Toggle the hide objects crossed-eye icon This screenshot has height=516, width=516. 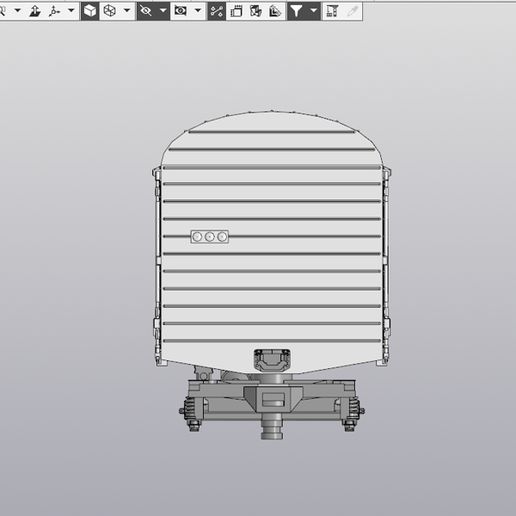(x=146, y=11)
